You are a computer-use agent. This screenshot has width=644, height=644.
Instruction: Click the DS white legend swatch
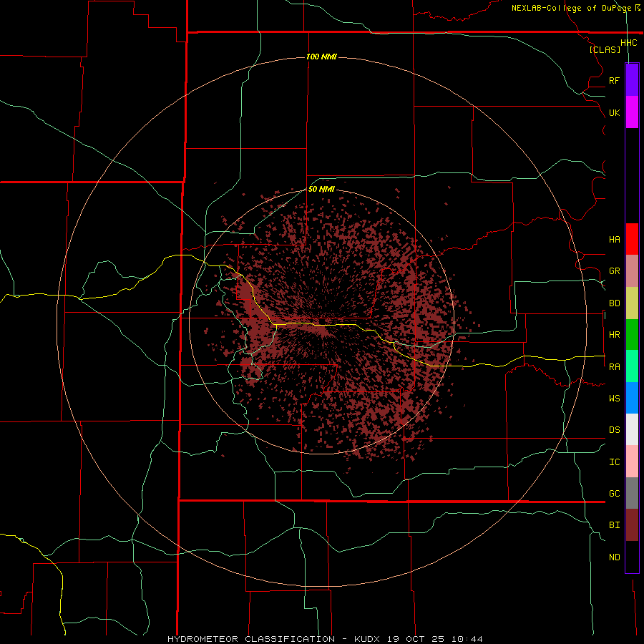632,429
